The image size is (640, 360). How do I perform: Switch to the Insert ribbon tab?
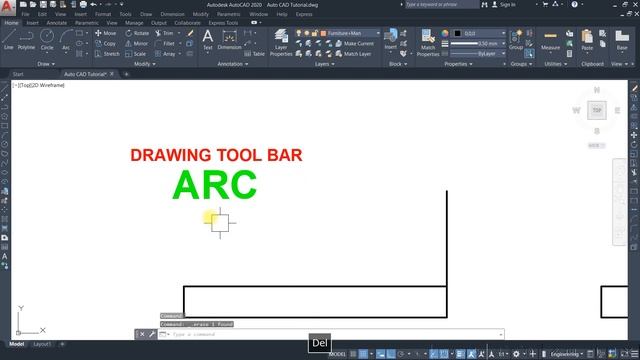point(32,23)
